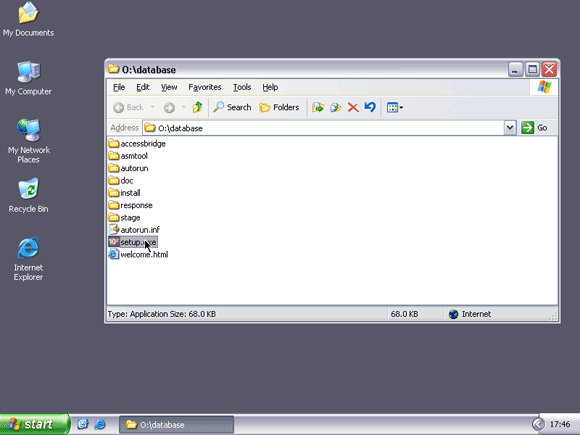Select the Recycle Bin desktop icon
Screen dimensions: 580x435
28,195
